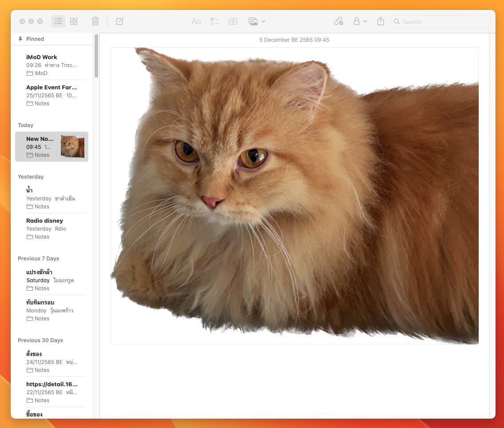Insert a checklist
Screen dimensions: 504x428
214,21
